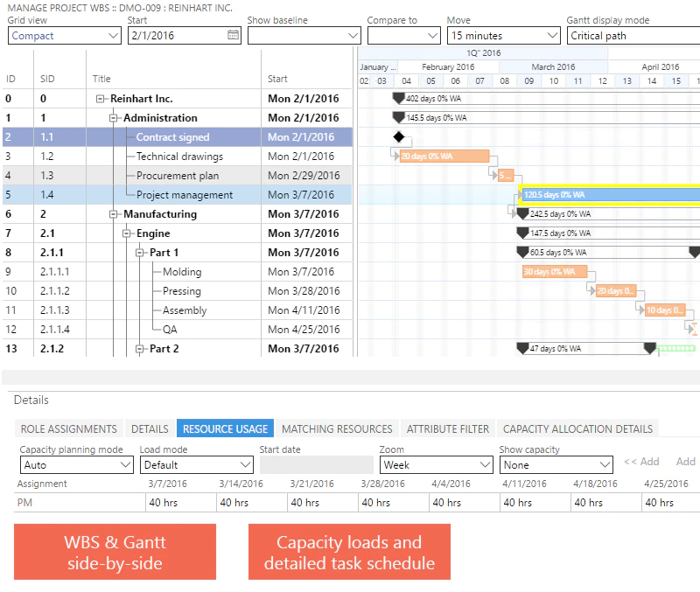700x592 pixels.
Task: Switch to the Role Assignments tab
Action: (69, 428)
